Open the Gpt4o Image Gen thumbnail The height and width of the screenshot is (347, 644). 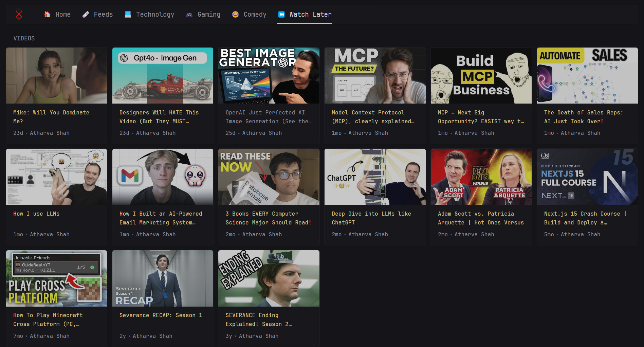click(x=163, y=75)
